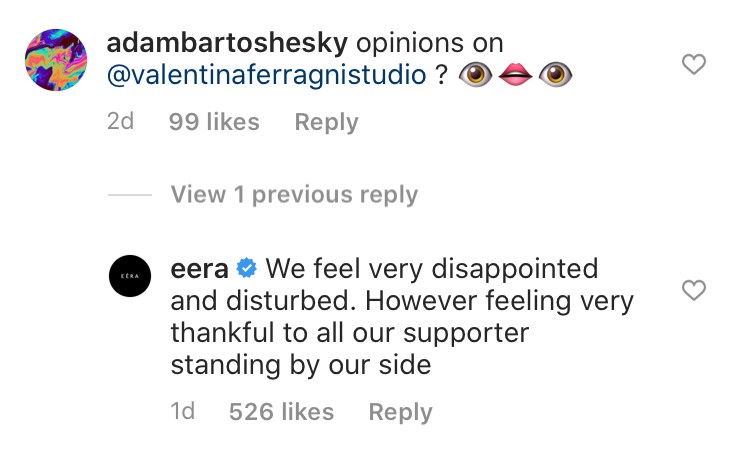750x464 pixels.
Task: Reply to adambartoshesky's comment
Action: coord(326,123)
